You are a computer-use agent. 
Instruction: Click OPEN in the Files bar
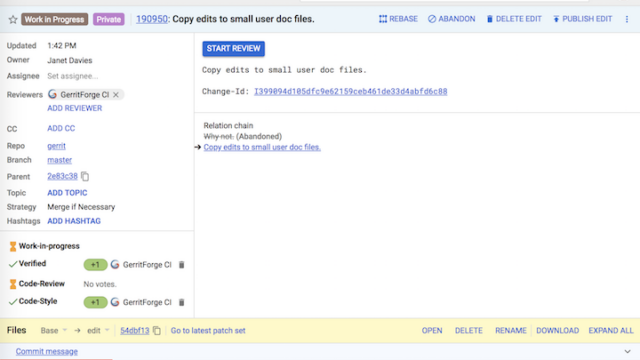pyautogui.click(x=432, y=331)
